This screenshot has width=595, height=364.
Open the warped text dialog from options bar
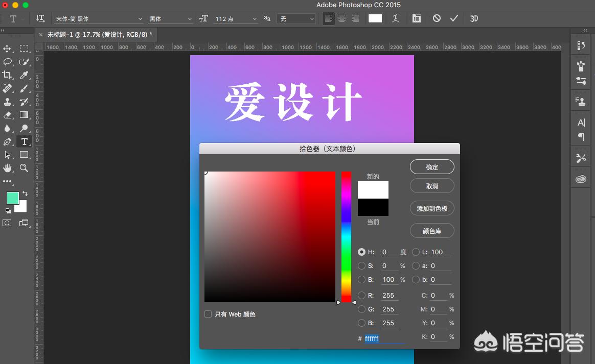(395, 18)
